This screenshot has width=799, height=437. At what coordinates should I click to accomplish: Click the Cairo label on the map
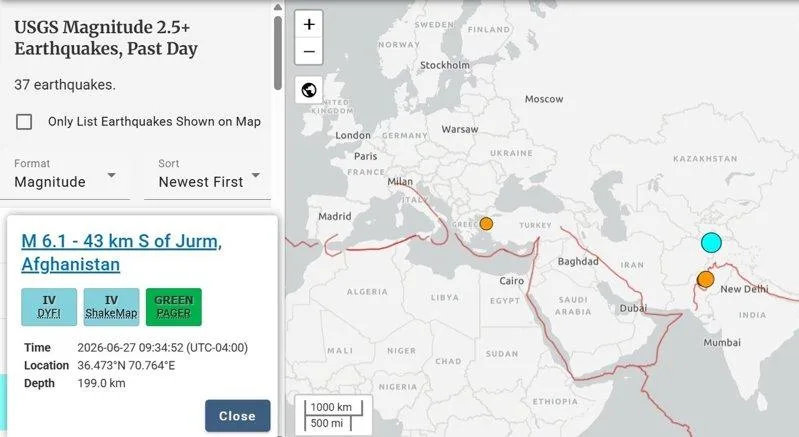pos(511,281)
